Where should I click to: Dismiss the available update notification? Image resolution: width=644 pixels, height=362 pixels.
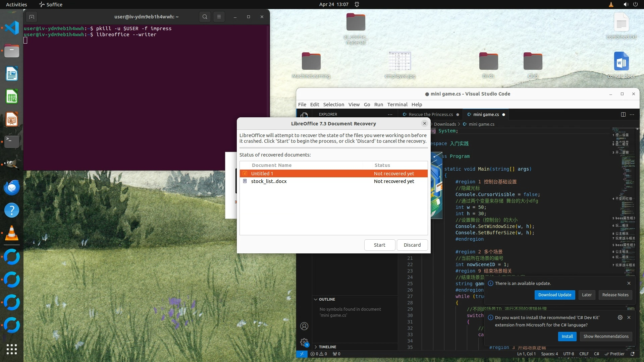[x=629, y=283]
